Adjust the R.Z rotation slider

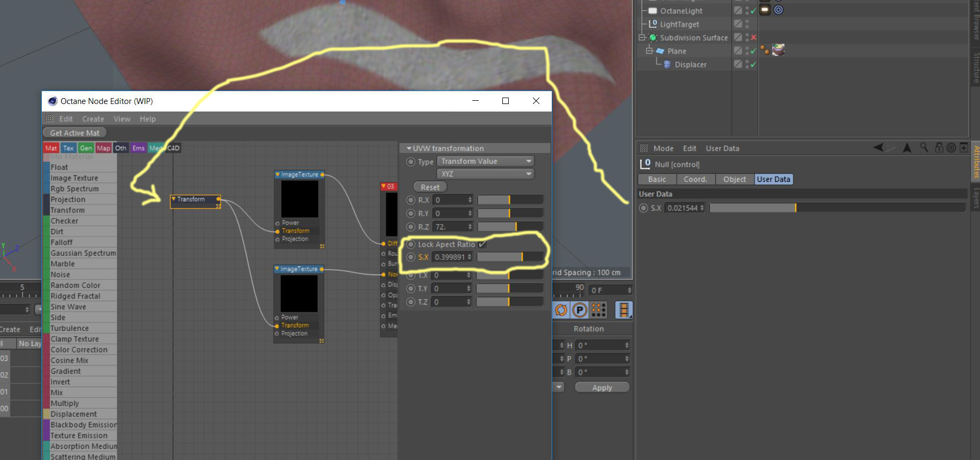coord(510,227)
